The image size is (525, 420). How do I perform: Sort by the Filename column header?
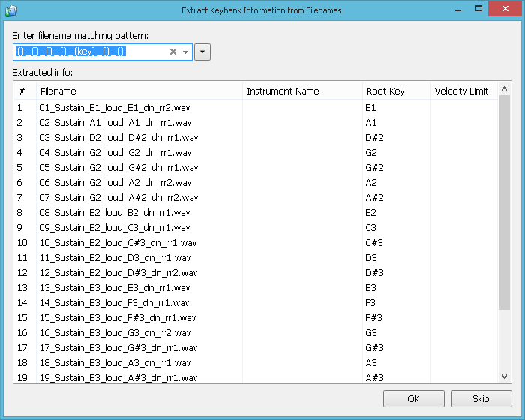pyautogui.click(x=139, y=91)
